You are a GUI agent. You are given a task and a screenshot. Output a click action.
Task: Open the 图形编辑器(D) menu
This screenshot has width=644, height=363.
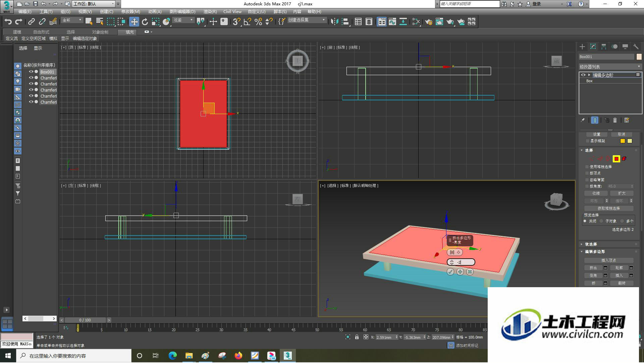182,12
